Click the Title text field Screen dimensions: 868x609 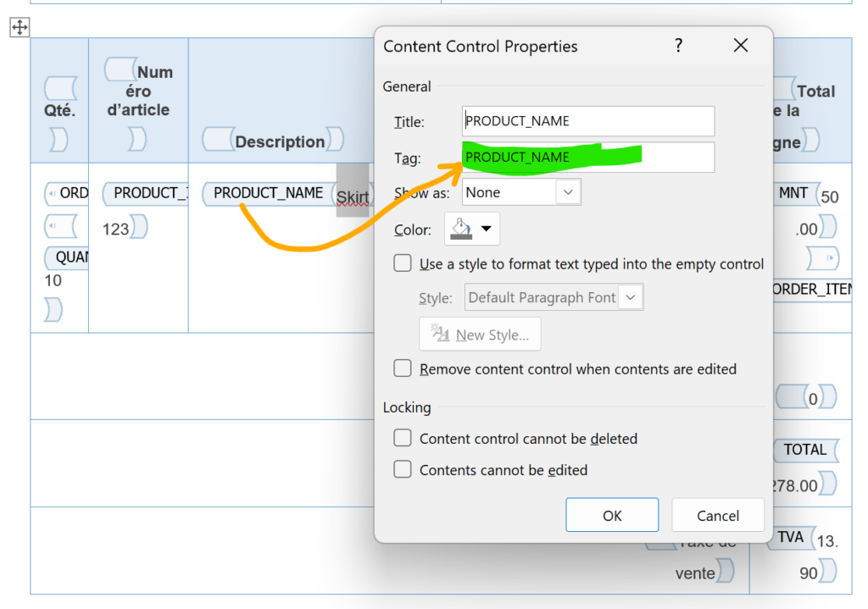click(x=588, y=121)
